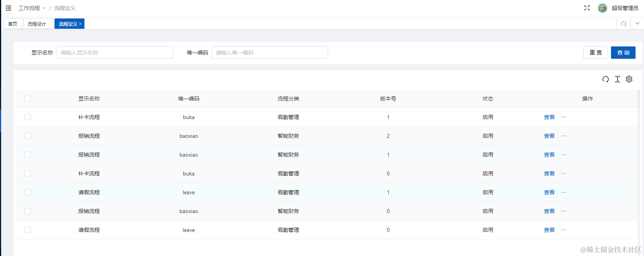Focus the 显示名称 input field
The image size is (644, 256).
point(114,53)
